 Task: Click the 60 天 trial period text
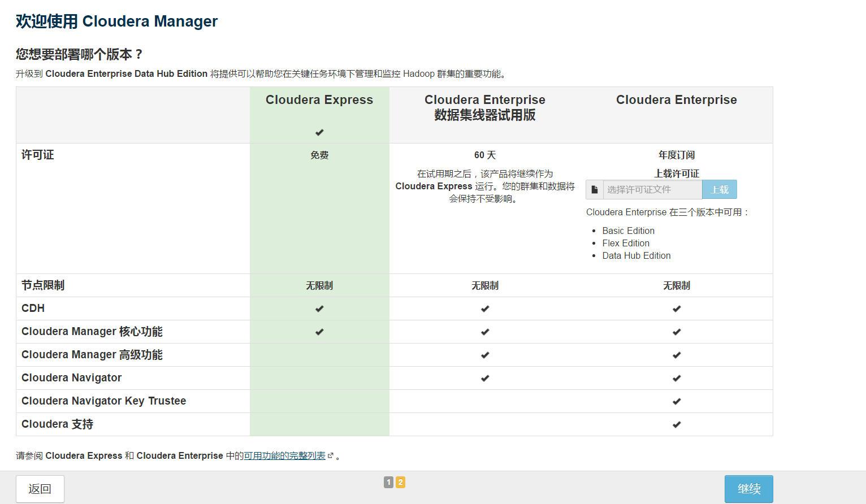tap(485, 155)
